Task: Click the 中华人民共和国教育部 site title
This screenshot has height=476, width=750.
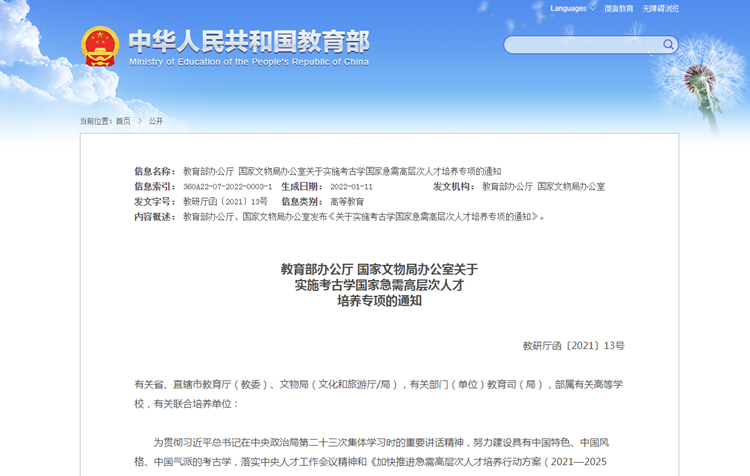Action: [x=249, y=41]
